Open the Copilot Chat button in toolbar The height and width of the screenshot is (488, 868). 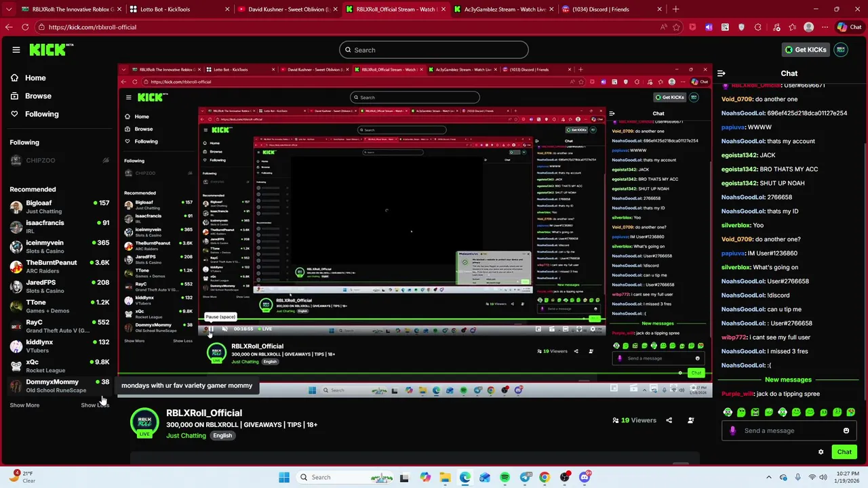(x=849, y=27)
